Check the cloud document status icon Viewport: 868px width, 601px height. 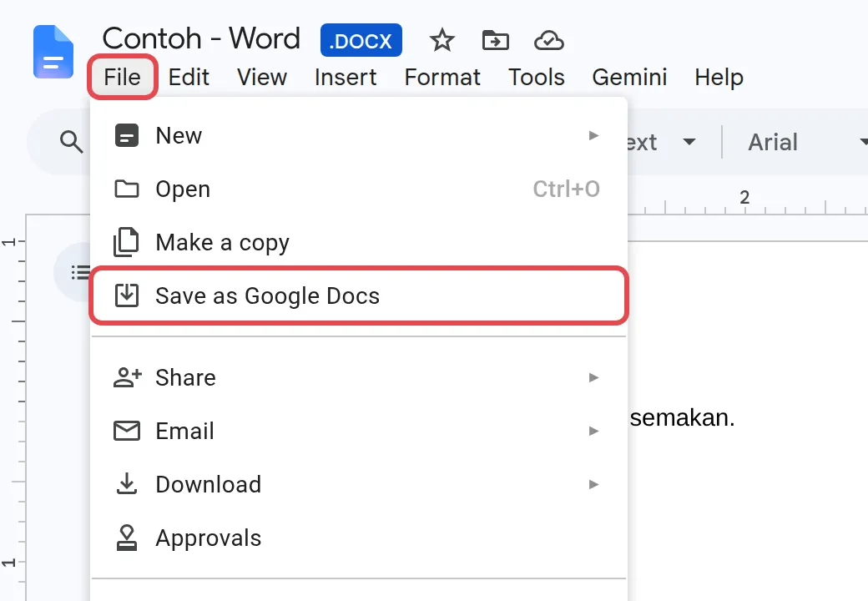pos(548,40)
